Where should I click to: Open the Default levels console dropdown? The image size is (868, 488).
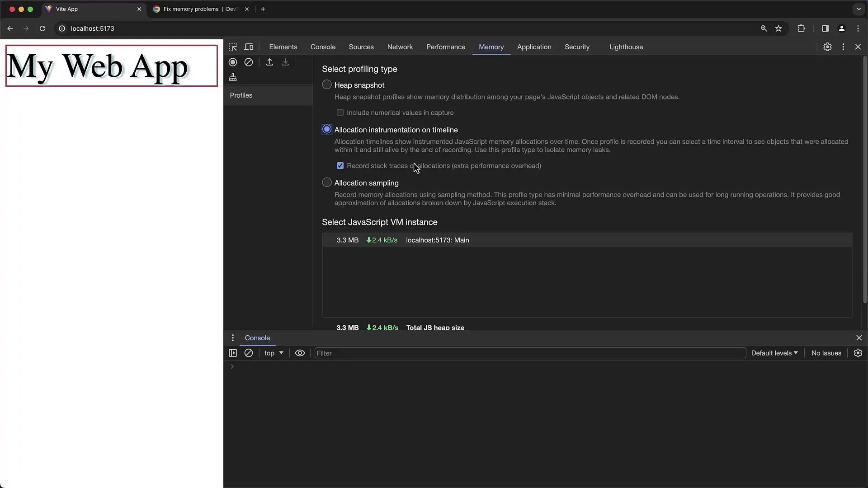pos(774,353)
